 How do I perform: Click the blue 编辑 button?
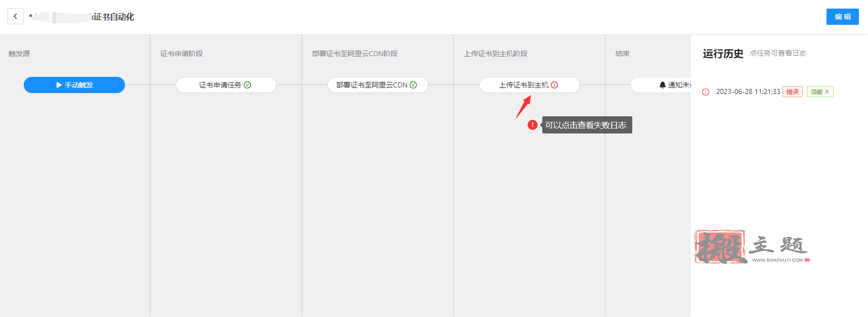coord(842,17)
